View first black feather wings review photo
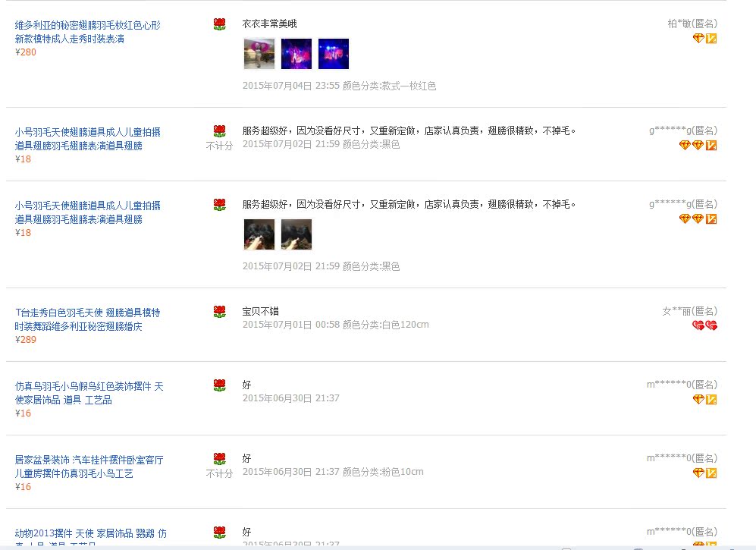 259,234
